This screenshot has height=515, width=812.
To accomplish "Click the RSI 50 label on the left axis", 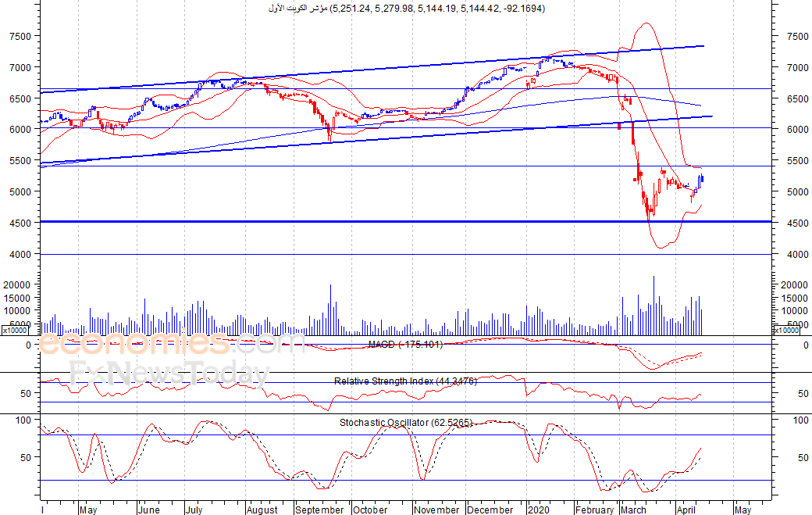I will pyautogui.click(x=26, y=394).
